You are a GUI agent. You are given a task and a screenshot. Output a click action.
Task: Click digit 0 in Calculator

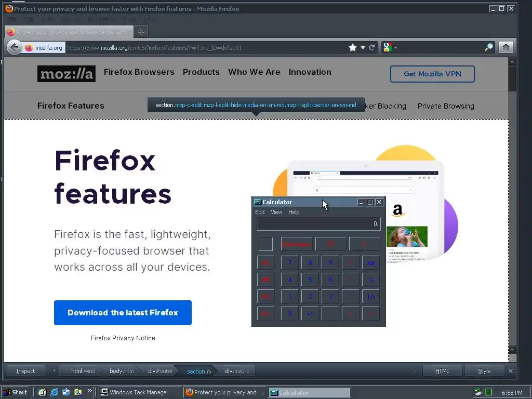coord(290,313)
